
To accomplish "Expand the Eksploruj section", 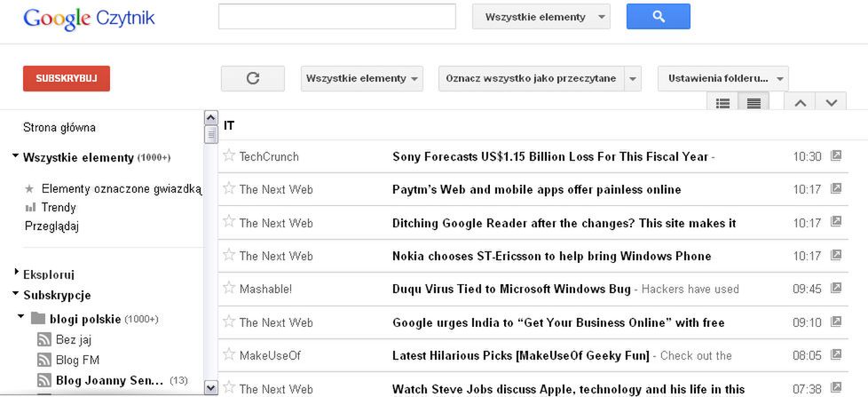I will pyautogui.click(x=17, y=272).
